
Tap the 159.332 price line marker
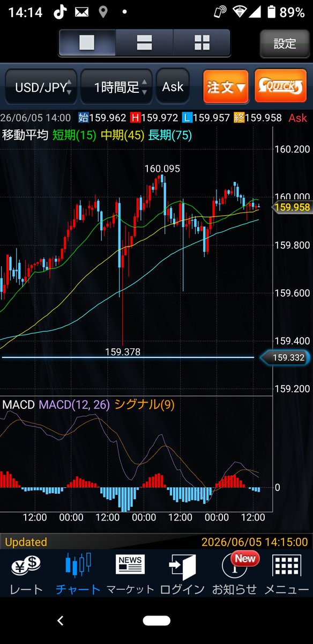point(284,357)
